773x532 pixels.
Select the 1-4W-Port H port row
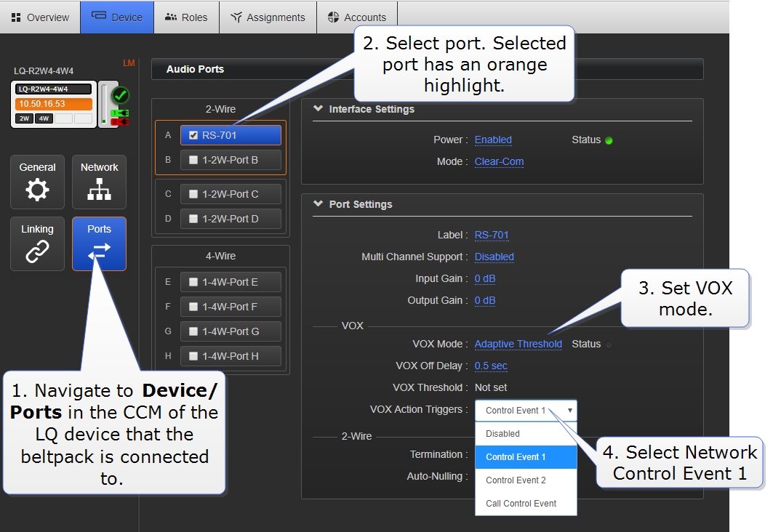(x=230, y=356)
